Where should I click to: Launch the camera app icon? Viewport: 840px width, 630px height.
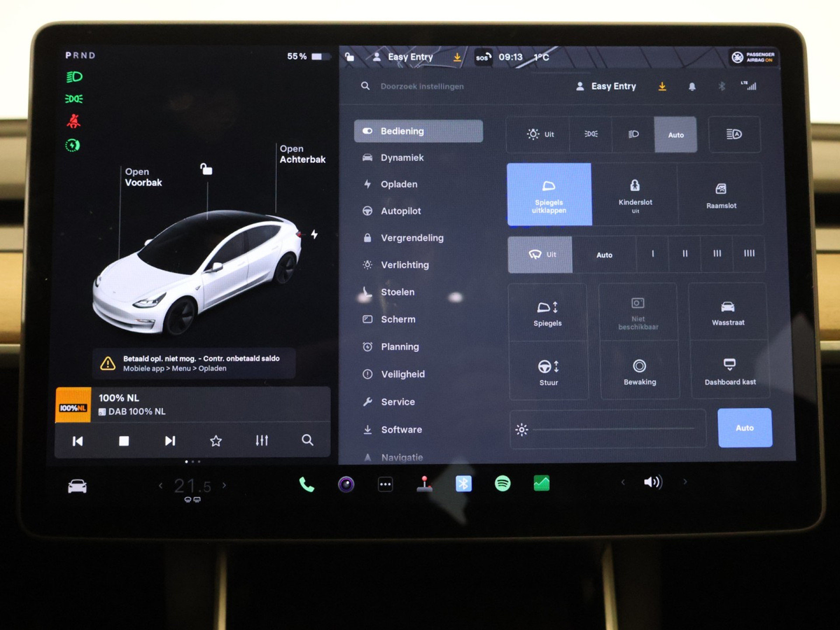pyautogui.click(x=346, y=484)
